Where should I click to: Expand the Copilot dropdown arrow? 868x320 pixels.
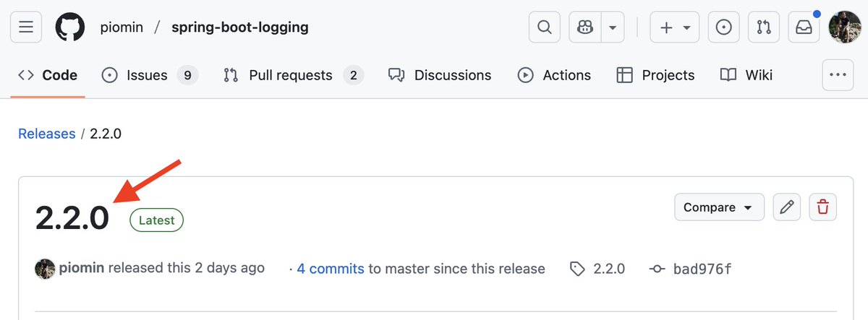613,27
